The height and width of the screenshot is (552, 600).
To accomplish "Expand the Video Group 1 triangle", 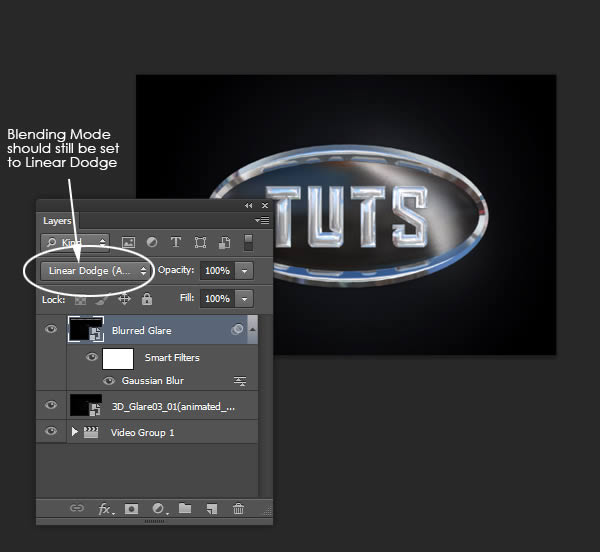I will [x=75, y=432].
